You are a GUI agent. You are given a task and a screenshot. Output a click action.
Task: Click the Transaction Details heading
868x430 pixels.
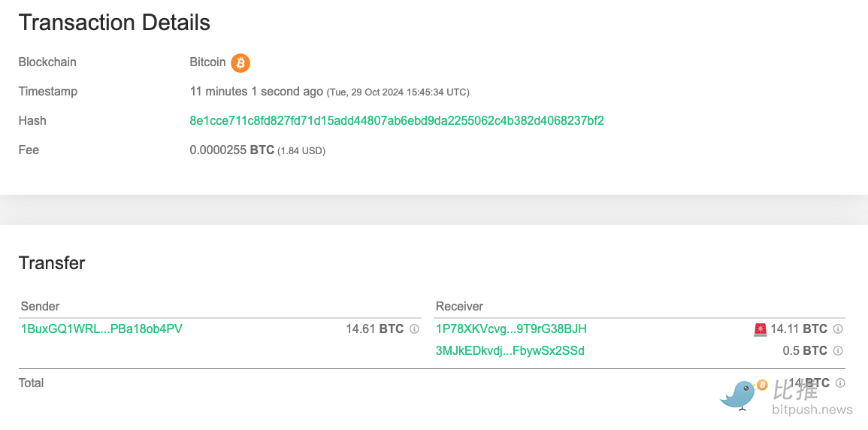point(114,23)
